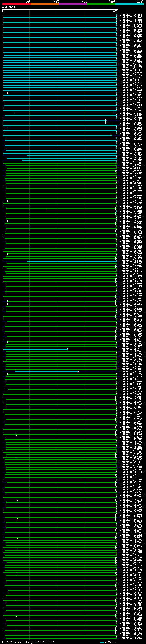Select label UniRef100_A5C6E2

pyautogui.click(x=131, y=128)
